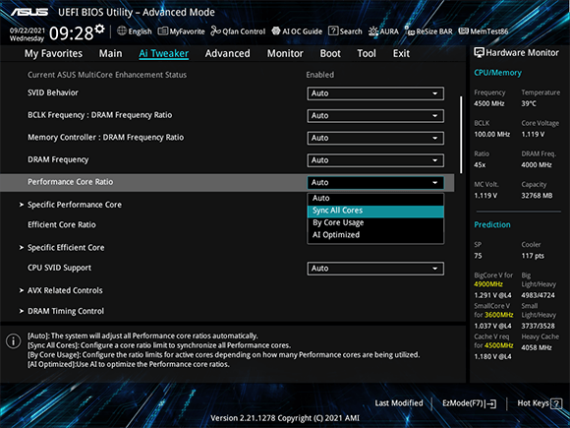Click the Prediction heading
Screen dimensions: 570x428
pyautogui.click(x=492, y=225)
